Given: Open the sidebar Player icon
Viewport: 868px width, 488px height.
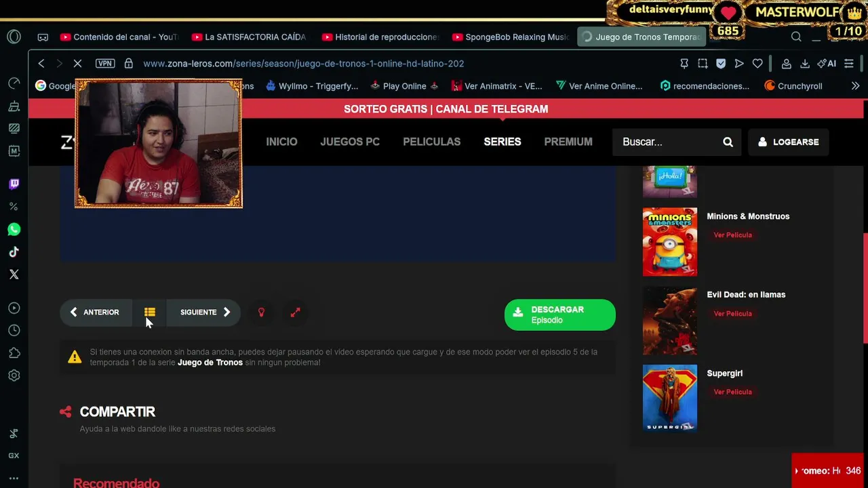Looking at the screenshot, I should [14, 308].
